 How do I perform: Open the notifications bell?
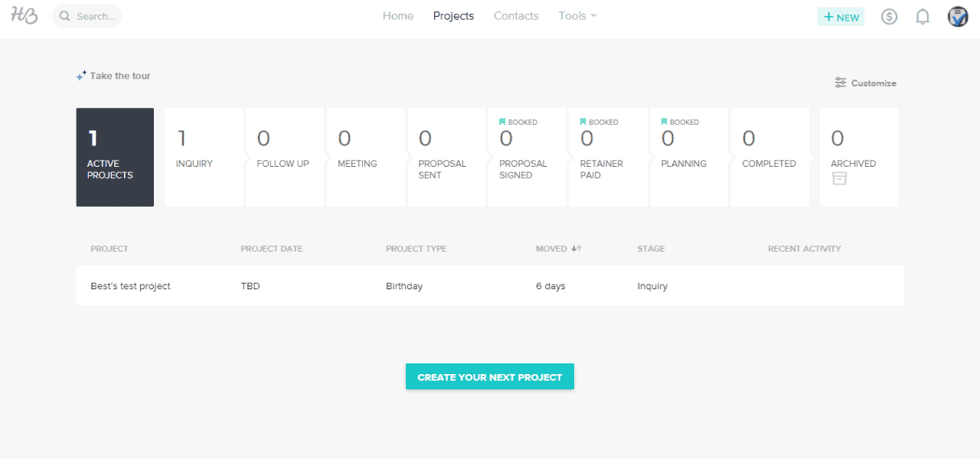pyautogui.click(x=923, y=16)
